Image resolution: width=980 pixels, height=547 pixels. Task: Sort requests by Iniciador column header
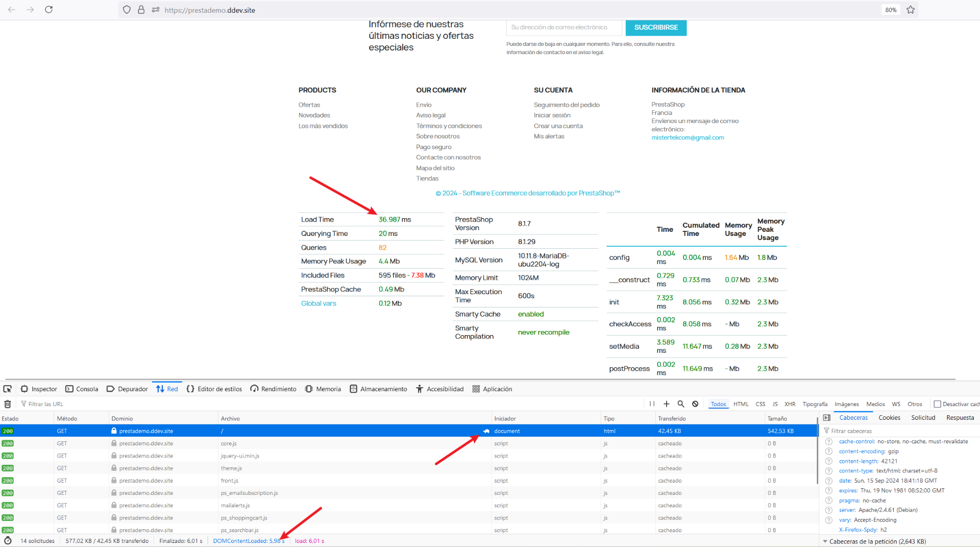546,418
